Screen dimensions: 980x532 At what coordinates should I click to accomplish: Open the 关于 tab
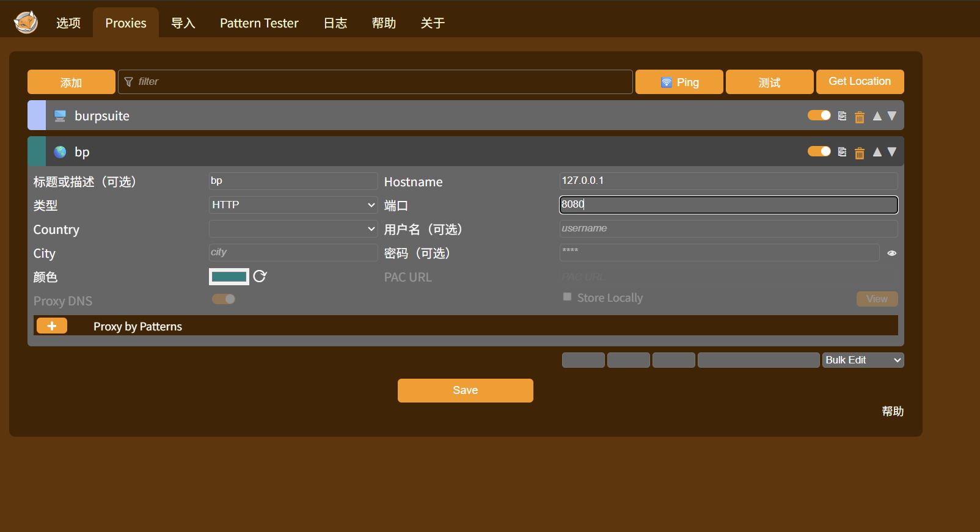[433, 23]
